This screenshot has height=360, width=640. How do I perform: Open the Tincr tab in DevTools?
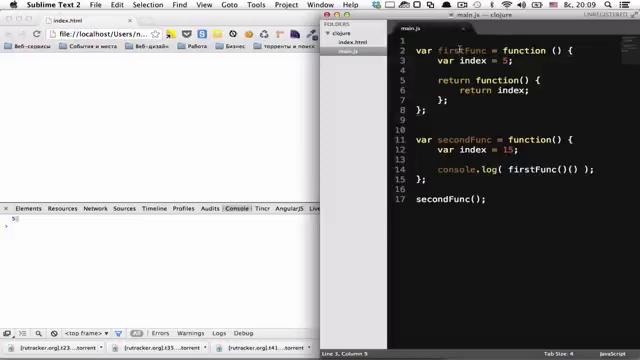point(262,209)
